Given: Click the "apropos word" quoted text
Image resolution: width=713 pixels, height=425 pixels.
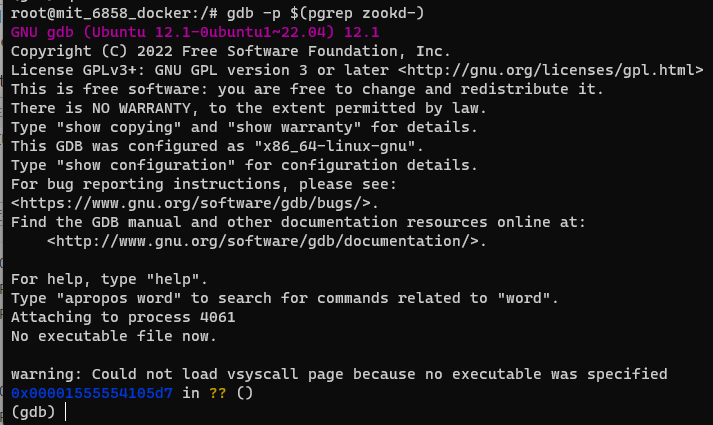Looking at the screenshot, I should 118,298.
